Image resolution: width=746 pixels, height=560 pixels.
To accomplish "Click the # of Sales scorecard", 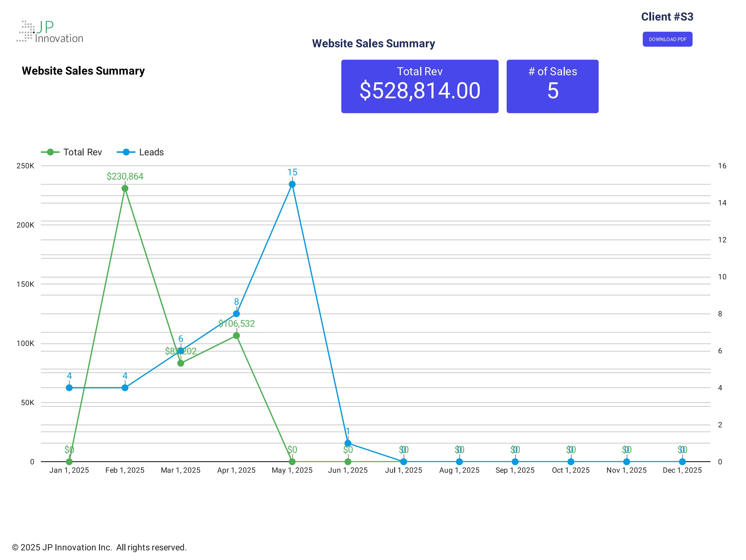I will tap(552, 86).
